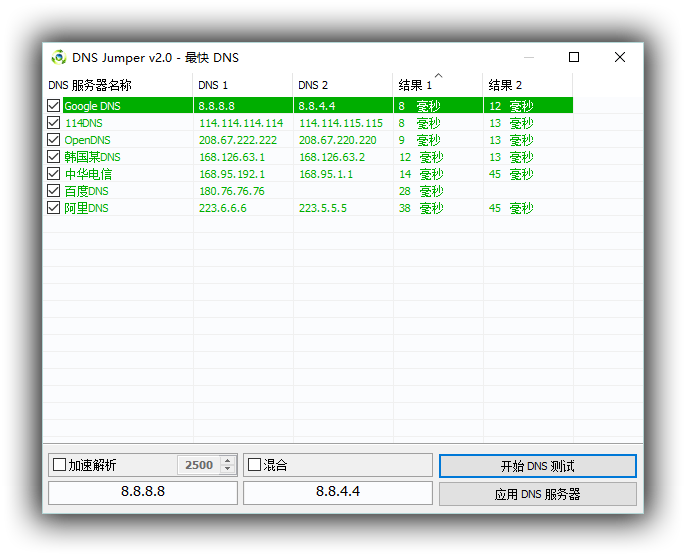Select the Google DNS row name
The image size is (686, 556).
92,106
